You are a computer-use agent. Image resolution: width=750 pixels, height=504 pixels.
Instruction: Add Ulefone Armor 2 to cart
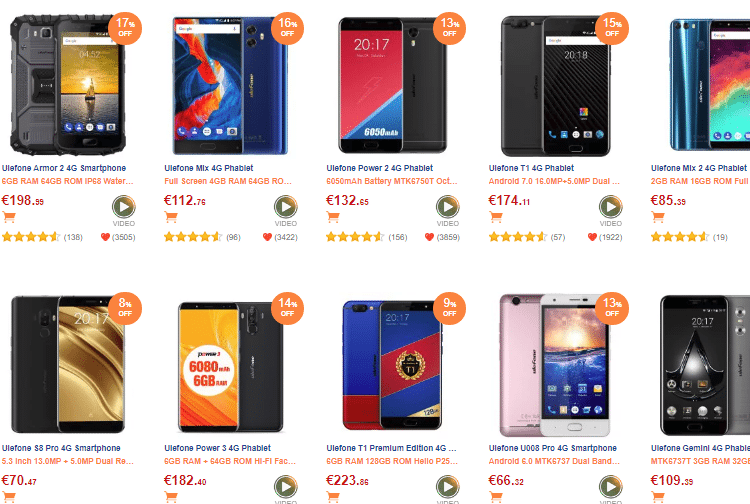[9, 217]
